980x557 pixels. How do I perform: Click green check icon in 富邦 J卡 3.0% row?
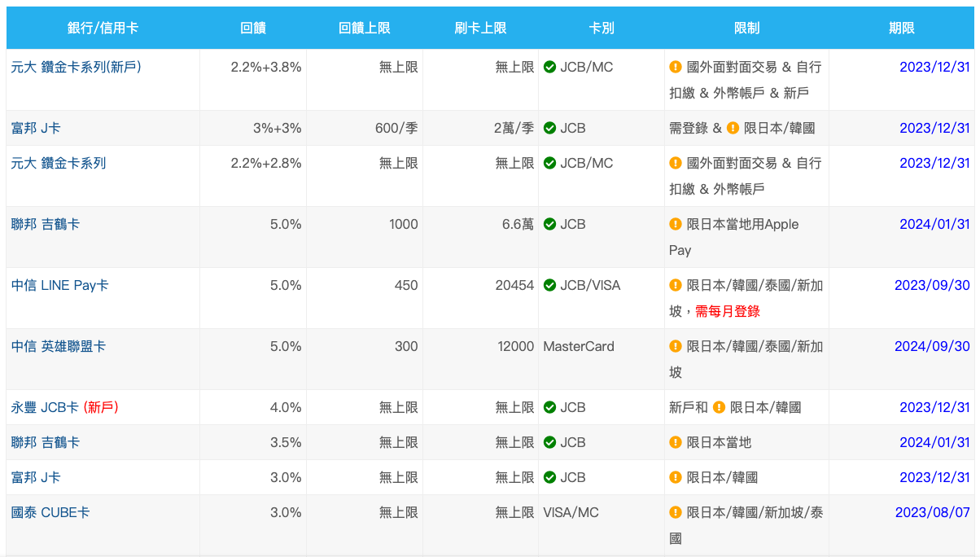pos(550,477)
